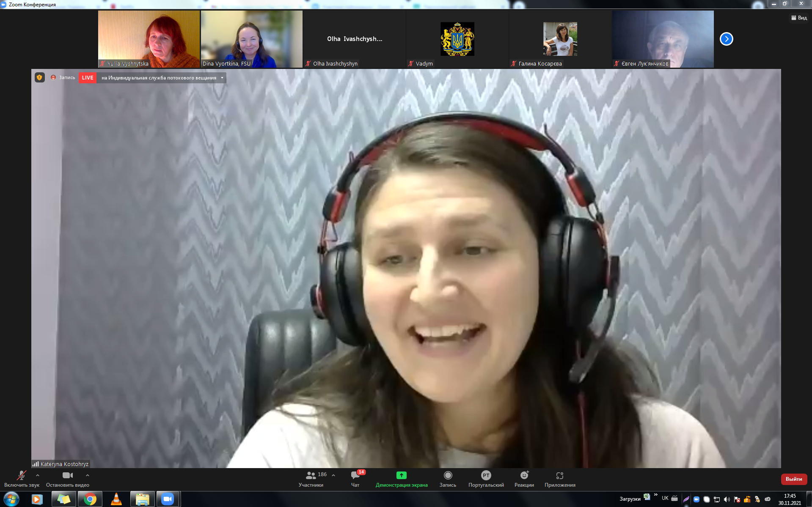Image resolution: width=812 pixels, height=507 pixels.
Task: Expand video settings arrow beside camera
Action: coord(88,475)
